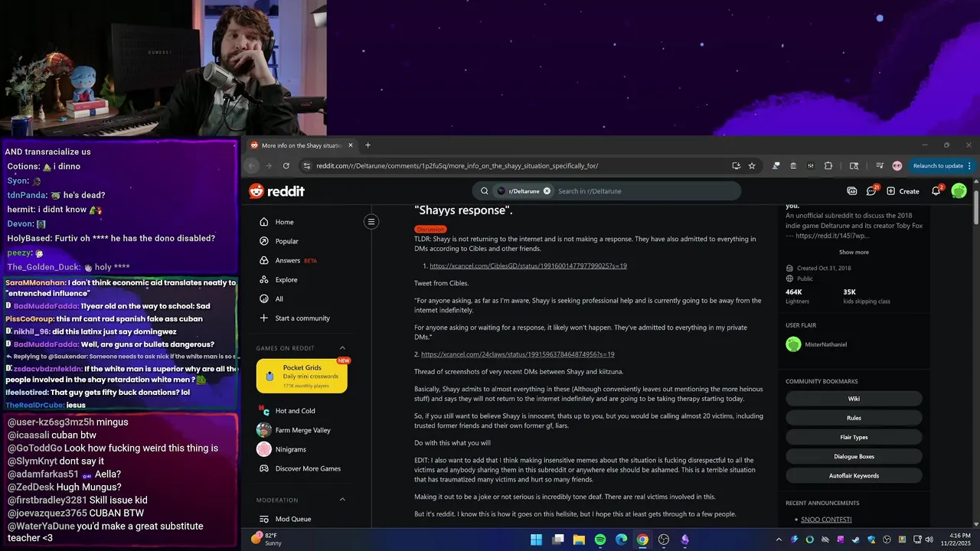This screenshot has width=980, height=551.
Task: Open Popular in Reddit sidebar
Action: point(286,241)
